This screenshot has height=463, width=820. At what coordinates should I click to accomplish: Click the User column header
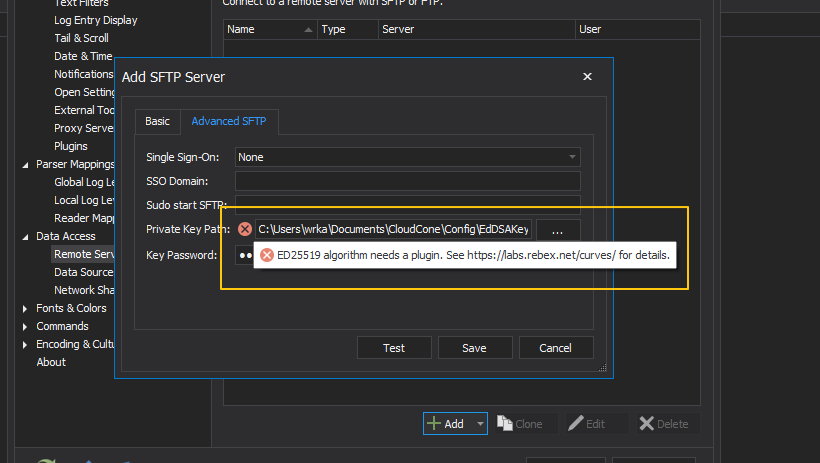tap(637, 29)
